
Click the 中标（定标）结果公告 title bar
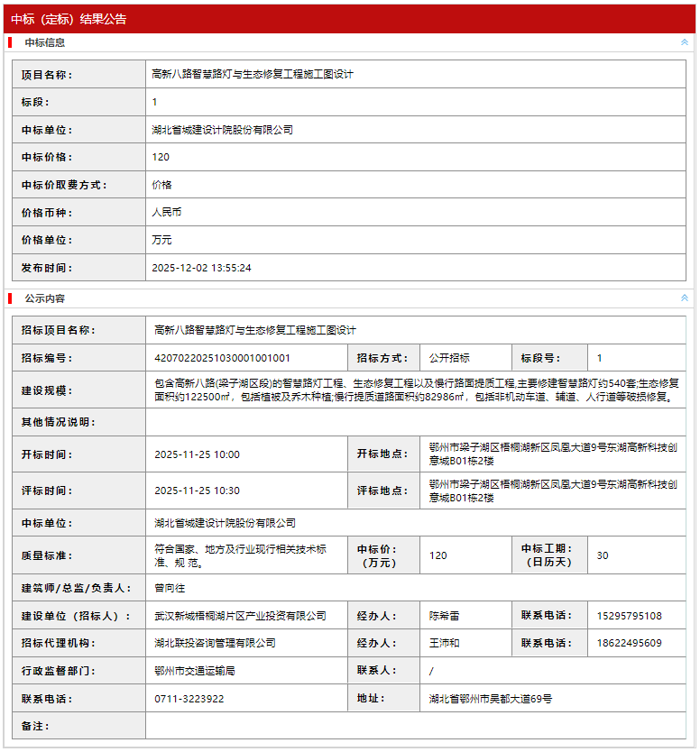69,19
